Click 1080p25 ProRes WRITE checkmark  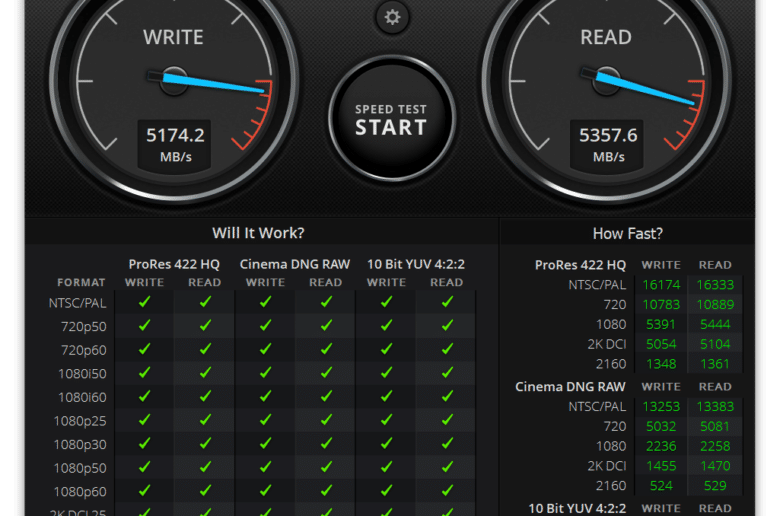144,419
